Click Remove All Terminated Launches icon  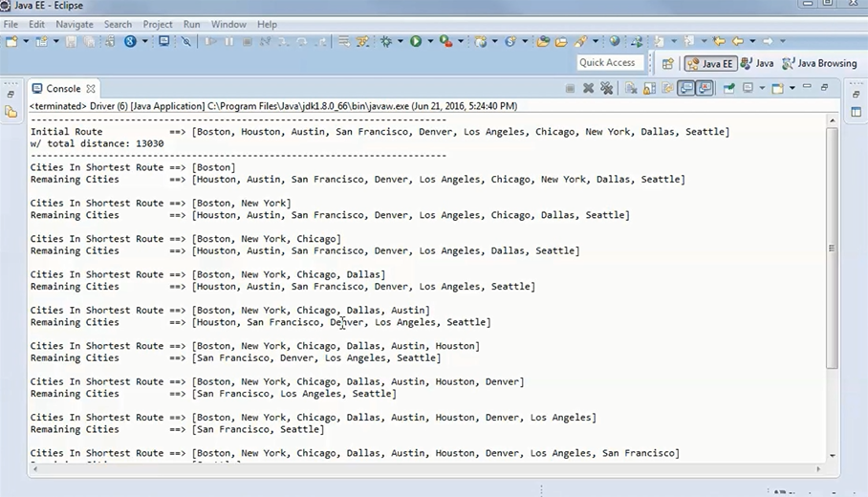point(607,88)
